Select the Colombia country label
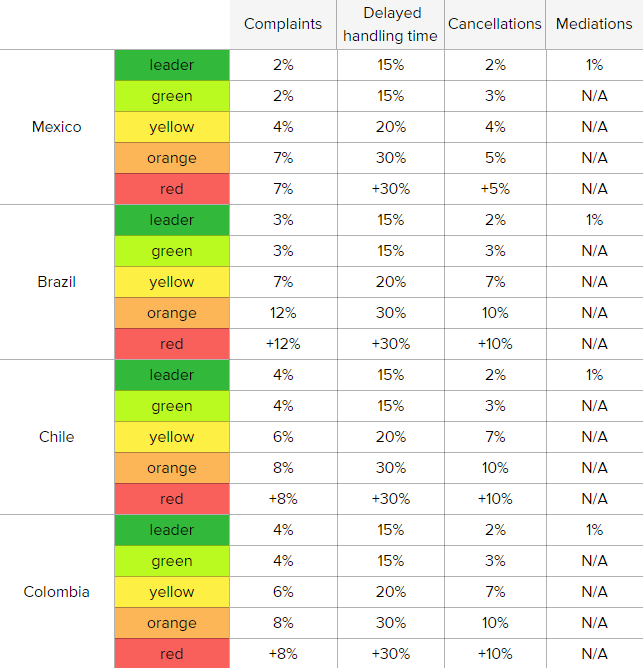This screenshot has height=668, width=643. [57, 592]
